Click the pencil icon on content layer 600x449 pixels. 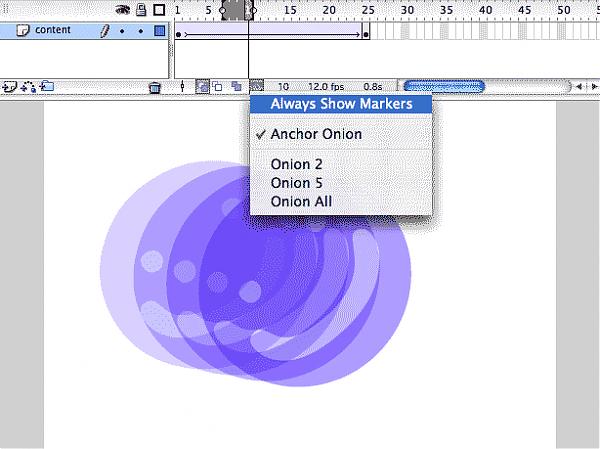point(104,31)
